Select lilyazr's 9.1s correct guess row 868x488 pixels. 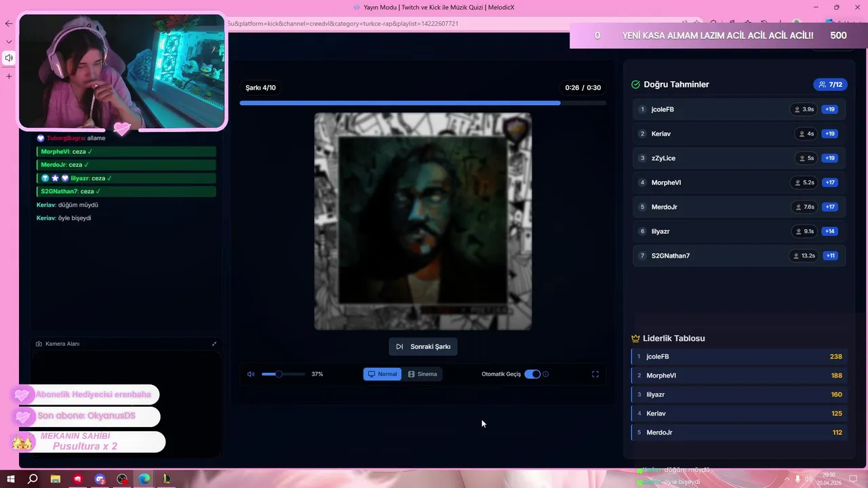tap(739, 231)
